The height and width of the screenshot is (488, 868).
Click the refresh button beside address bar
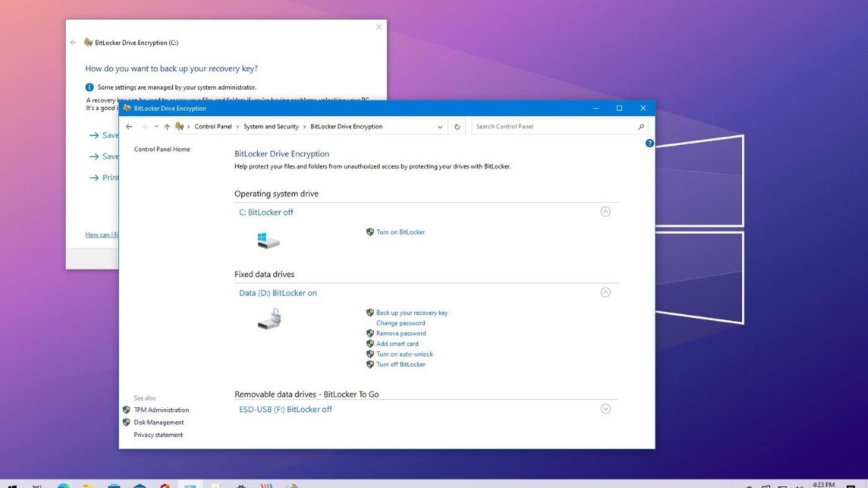tap(457, 126)
